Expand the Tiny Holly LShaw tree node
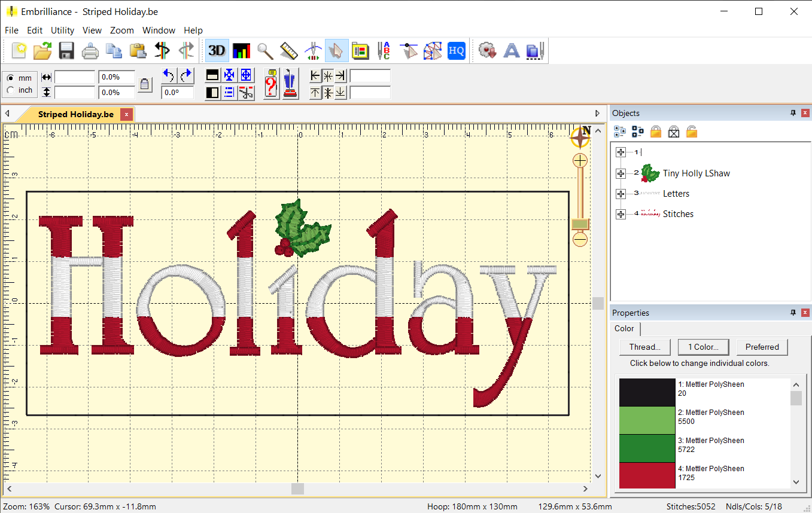812x513 pixels. 621,173
